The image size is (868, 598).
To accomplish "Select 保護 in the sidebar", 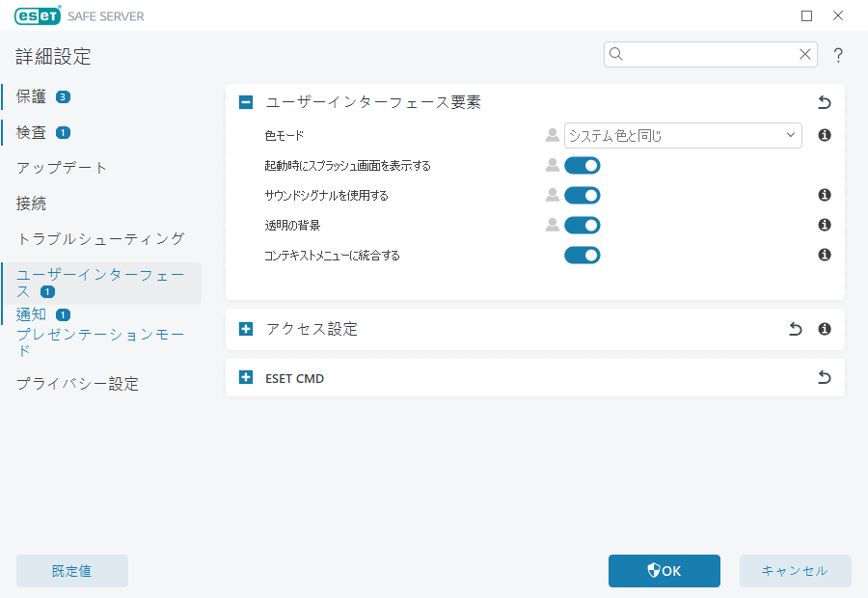I will [32, 96].
